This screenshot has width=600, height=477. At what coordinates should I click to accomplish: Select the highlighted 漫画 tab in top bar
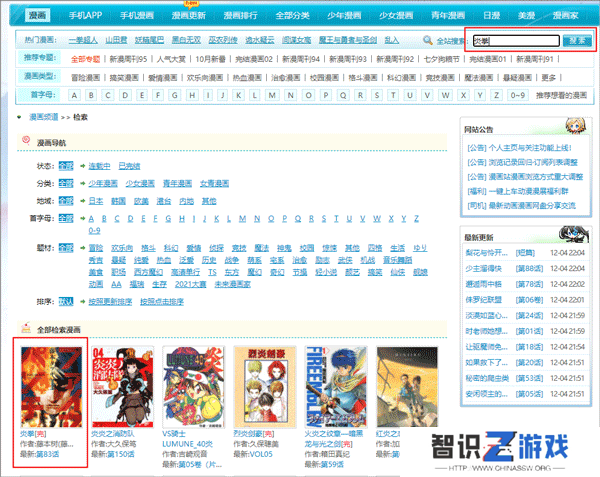tap(37, 15)
